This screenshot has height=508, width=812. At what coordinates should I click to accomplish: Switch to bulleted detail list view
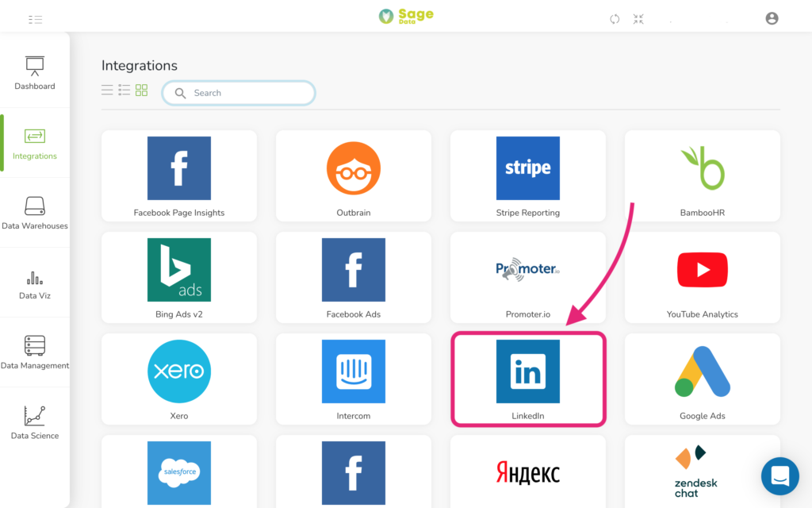[x=124, y=90]
